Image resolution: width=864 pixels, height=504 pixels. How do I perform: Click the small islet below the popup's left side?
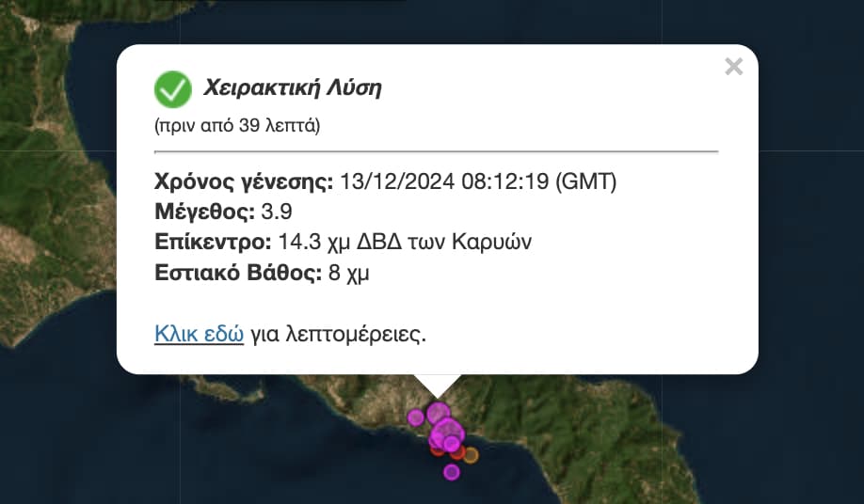point(229,388)
